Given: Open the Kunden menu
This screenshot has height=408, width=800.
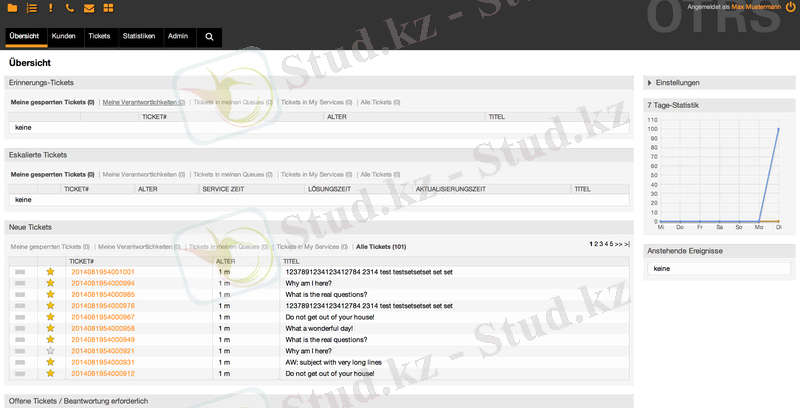Looking at the screenshot, I should click(64, 37).
